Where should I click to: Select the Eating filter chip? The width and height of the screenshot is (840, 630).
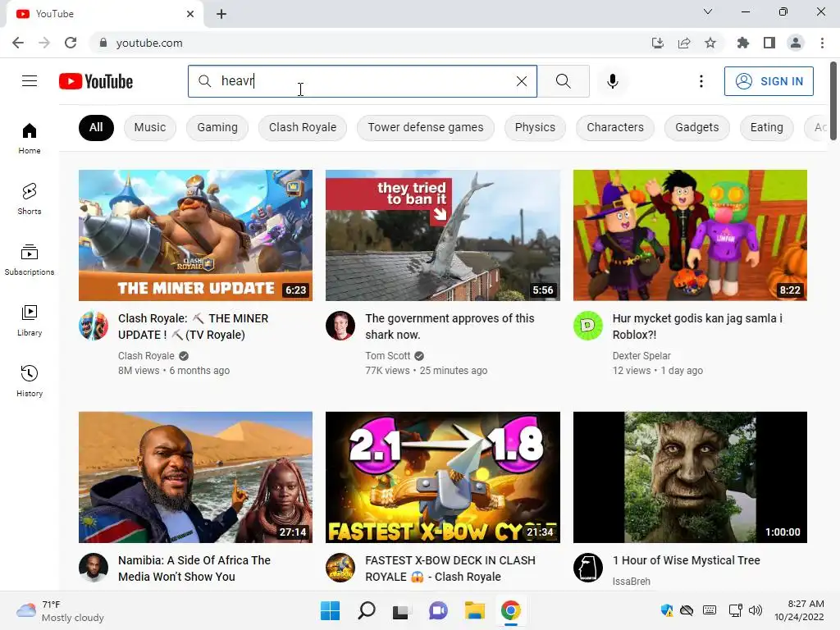coord(767,127)
